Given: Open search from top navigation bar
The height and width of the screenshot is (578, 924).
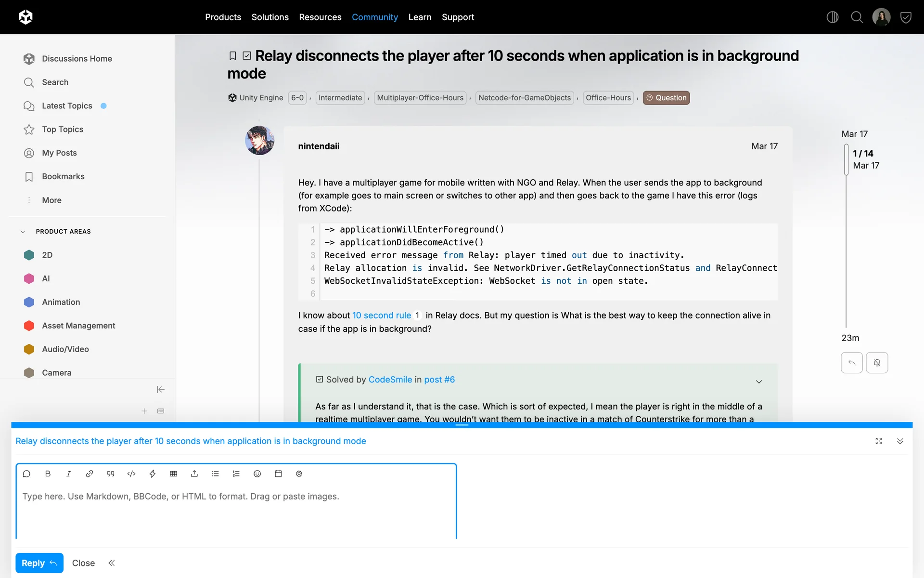Looking at the screenshot, I should (857, 17).
